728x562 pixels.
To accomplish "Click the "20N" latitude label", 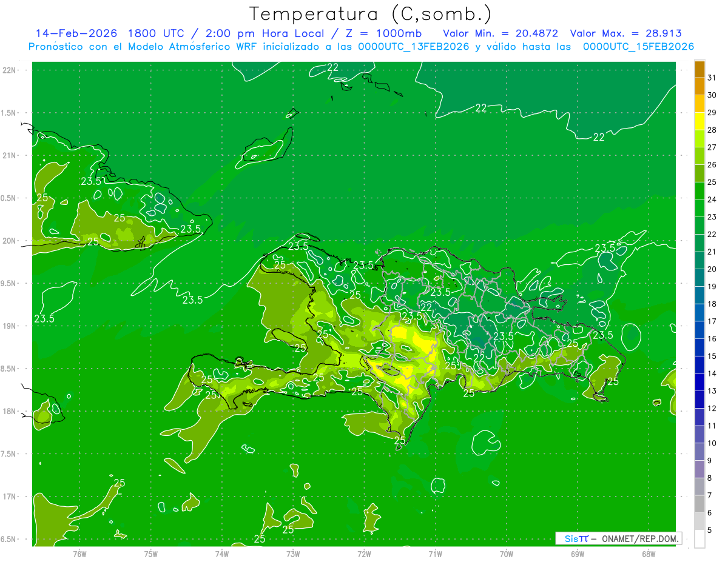I will click(x=8, y=241).
